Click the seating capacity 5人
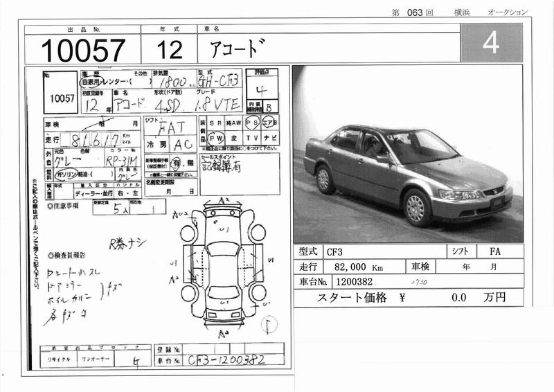 click(x=121, y=209)
